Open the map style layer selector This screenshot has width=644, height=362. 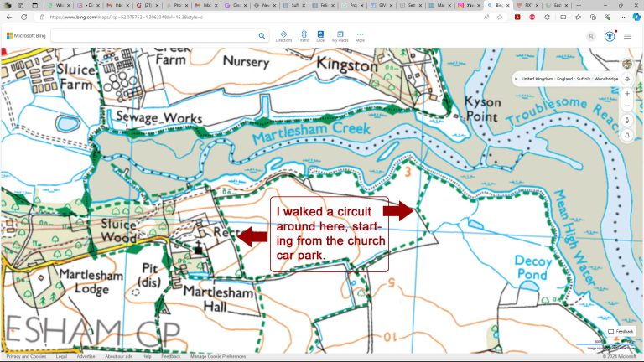point(627,64)
